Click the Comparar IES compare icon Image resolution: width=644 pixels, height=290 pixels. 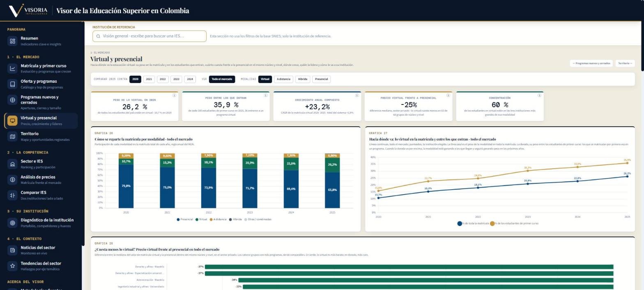(x=12, y=195)
